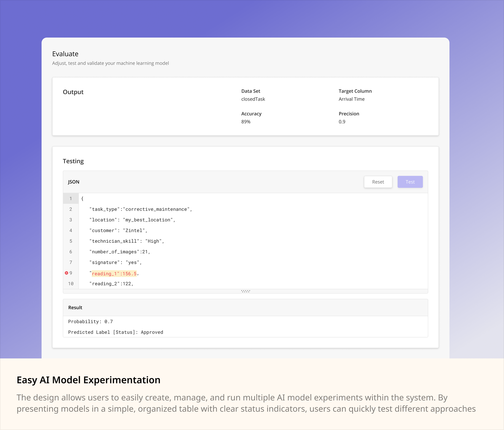
Task: Click the "number_of_images":21 line
Action: pos(120,252)
